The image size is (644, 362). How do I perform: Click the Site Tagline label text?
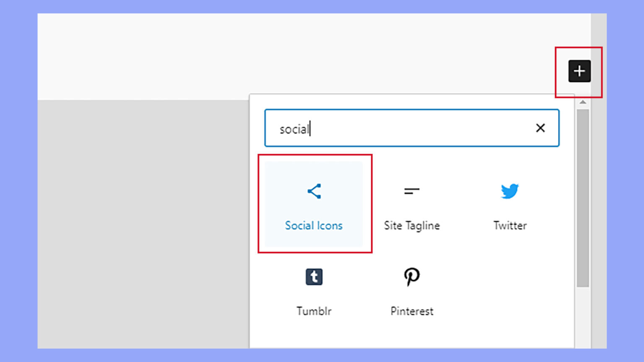tap(411, 225)
